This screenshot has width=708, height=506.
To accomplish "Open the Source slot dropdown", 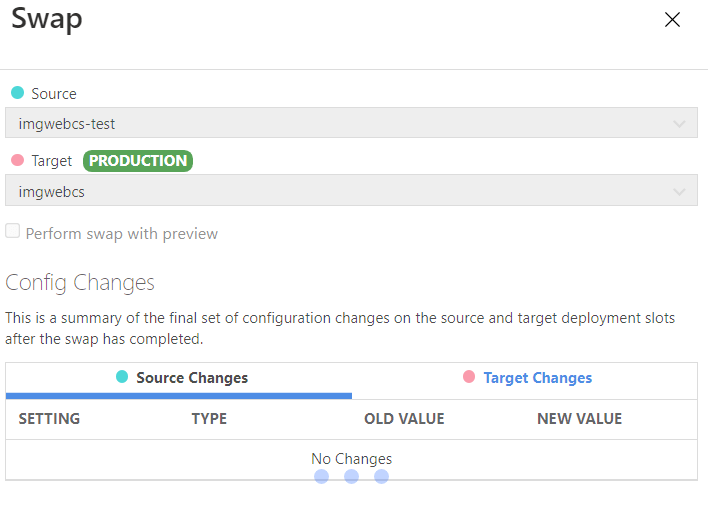I will [350, 123].
